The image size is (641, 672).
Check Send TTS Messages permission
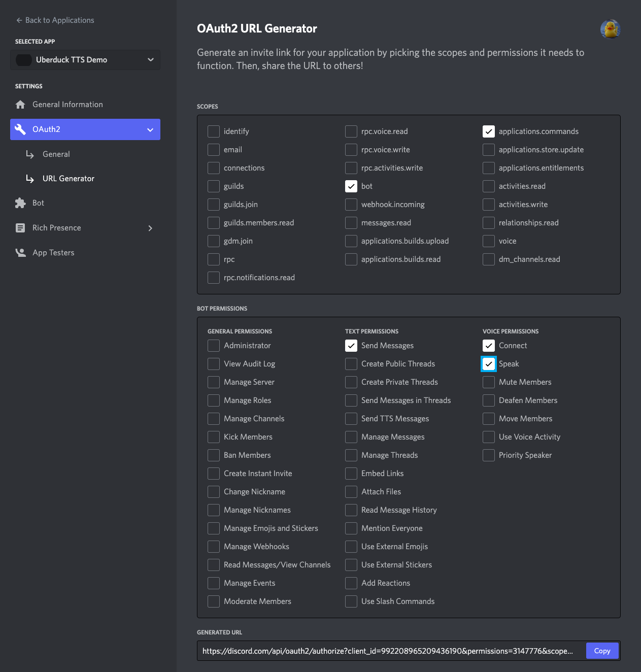[351, 419]
